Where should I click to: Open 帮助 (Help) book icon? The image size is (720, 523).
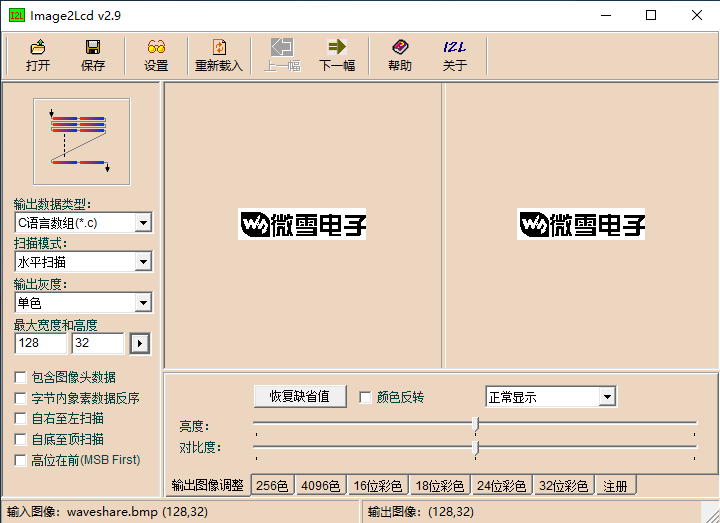399,47
